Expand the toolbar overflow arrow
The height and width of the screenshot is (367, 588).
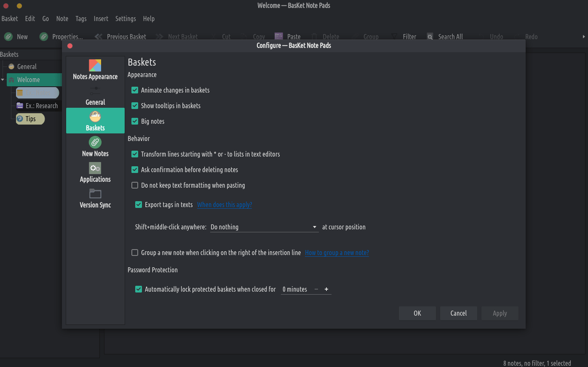(583, 37)
